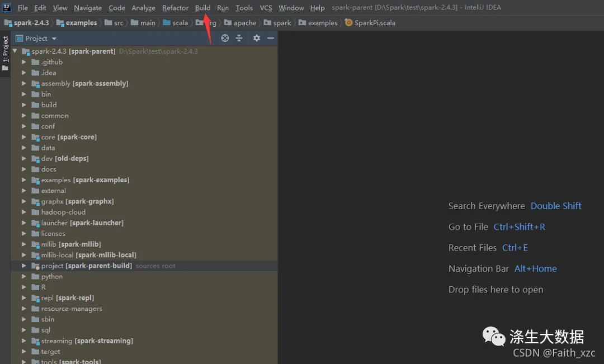Image resolution: width=604 pixels, height=364 pixels.
Task: Collapse the spark-2.4.3 root node
Action: 15,51
